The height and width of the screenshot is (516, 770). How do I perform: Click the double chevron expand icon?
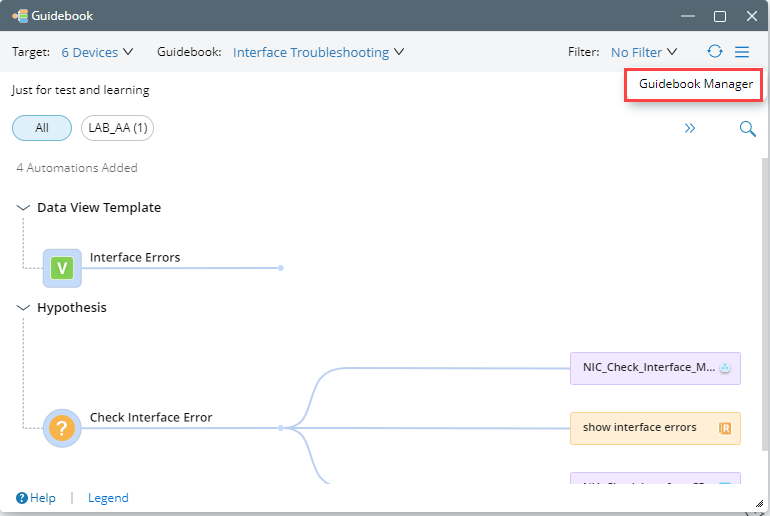(x=690, y=128)
